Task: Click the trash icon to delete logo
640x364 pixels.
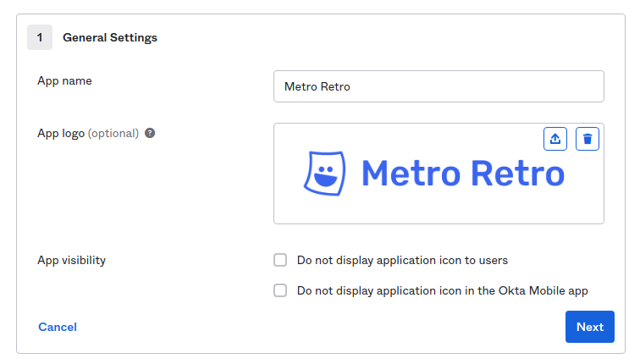Action: [x=588, y=139]
